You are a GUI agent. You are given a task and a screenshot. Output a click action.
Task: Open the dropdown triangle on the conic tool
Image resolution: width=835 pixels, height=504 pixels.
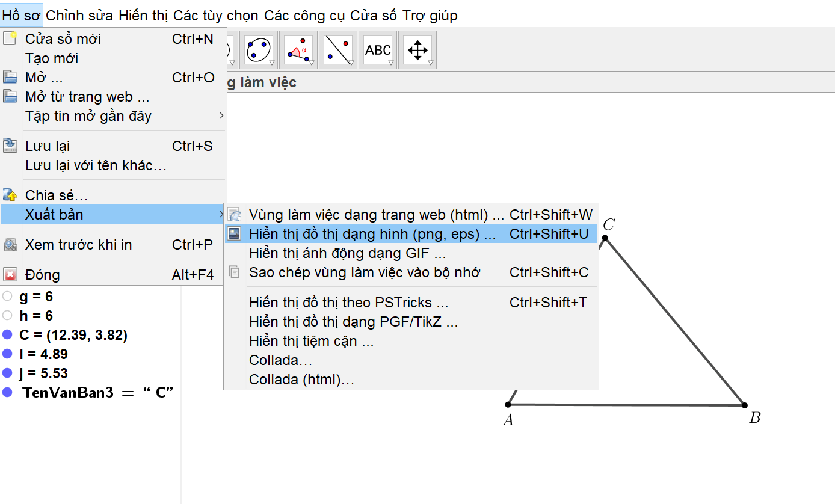[x=271, y=63]
